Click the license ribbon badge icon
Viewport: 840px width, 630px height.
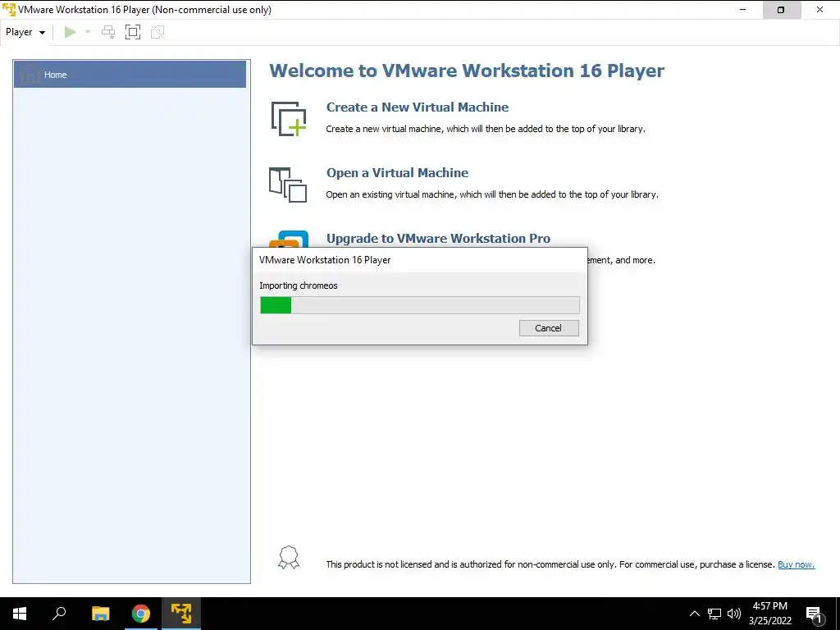click(289, 558)
